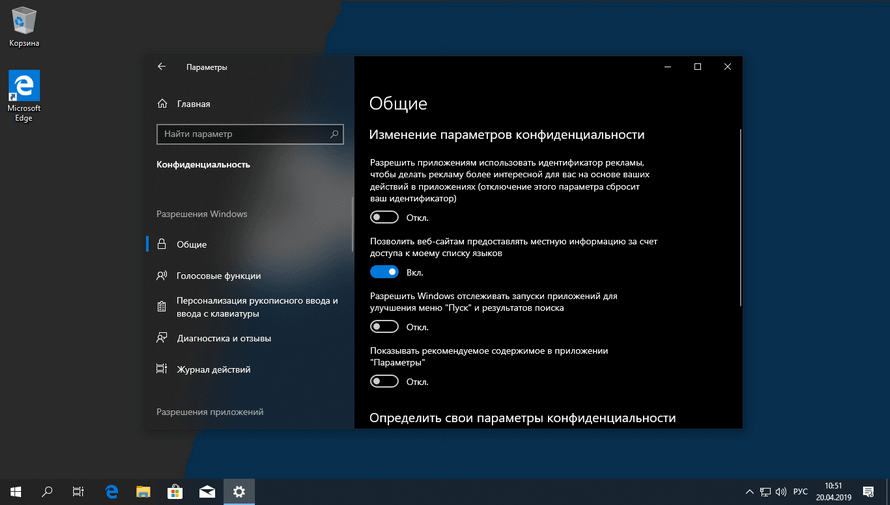The image size is (890, 505).
Task: Click the Журнал действий timeline icon
Action: click(x=162, y=369)
